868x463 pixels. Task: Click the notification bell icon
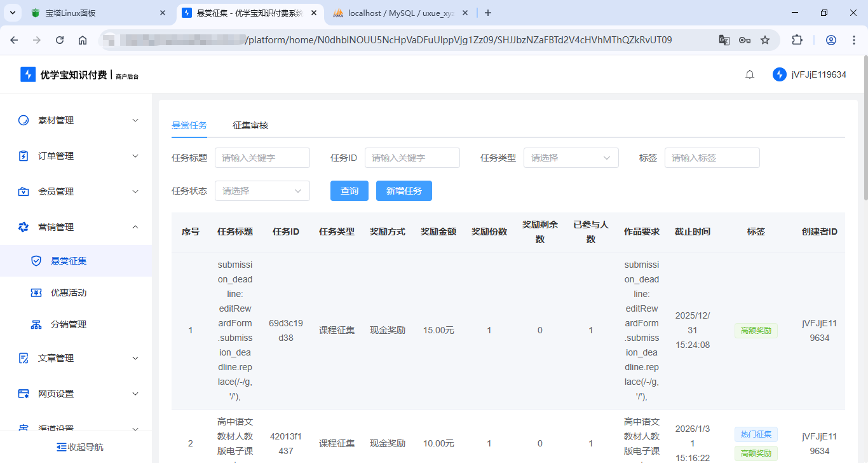[750, 74]
